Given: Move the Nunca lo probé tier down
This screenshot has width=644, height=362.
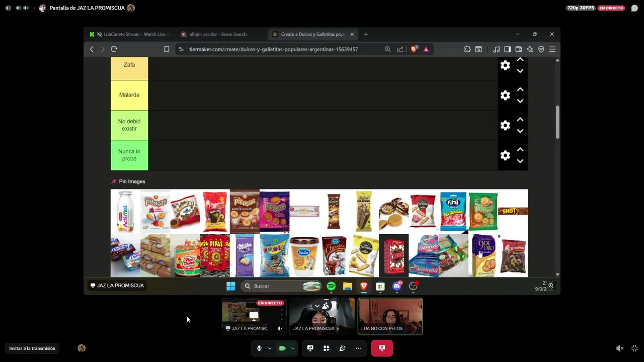Looking at the screenshot, I should pos(520,161).
